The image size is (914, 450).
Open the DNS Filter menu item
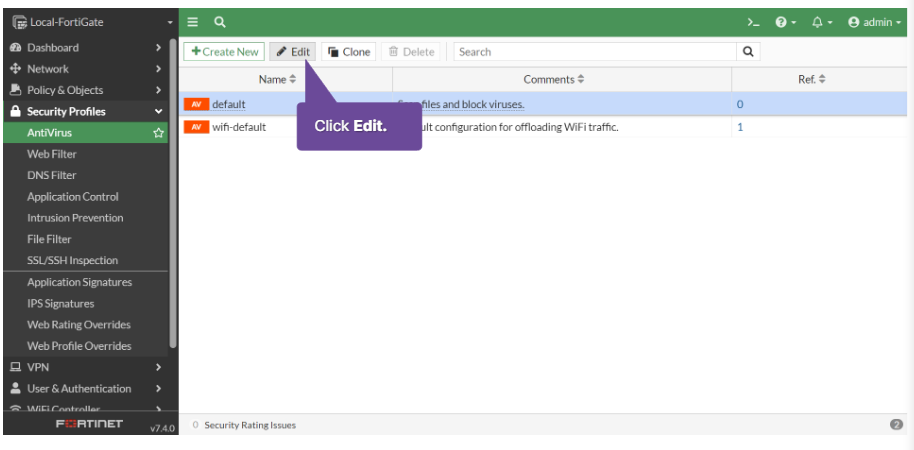coord(52,175)
